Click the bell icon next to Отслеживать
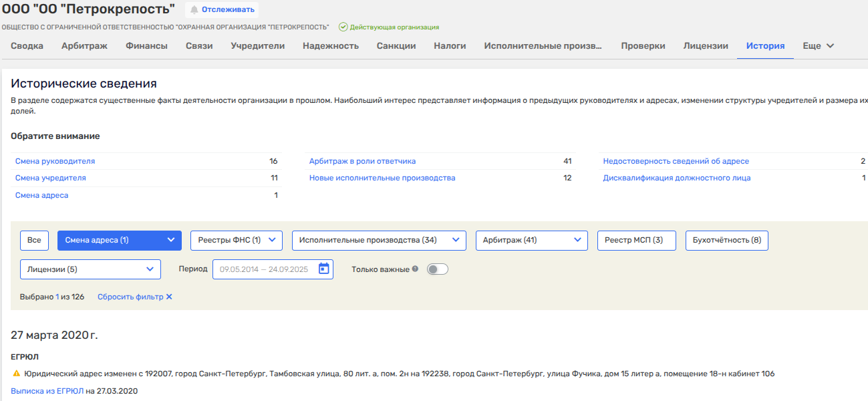Viewport: 868px width, 401px height. click(x=194, y=10)
